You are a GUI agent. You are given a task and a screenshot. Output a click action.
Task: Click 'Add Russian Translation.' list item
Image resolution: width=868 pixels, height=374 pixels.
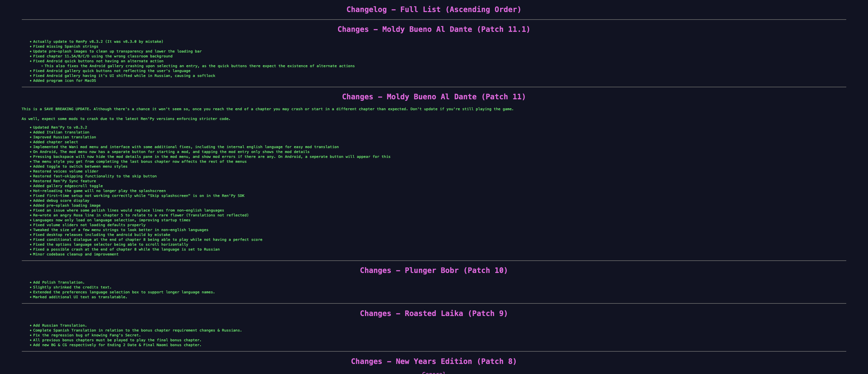click(60, 325)
